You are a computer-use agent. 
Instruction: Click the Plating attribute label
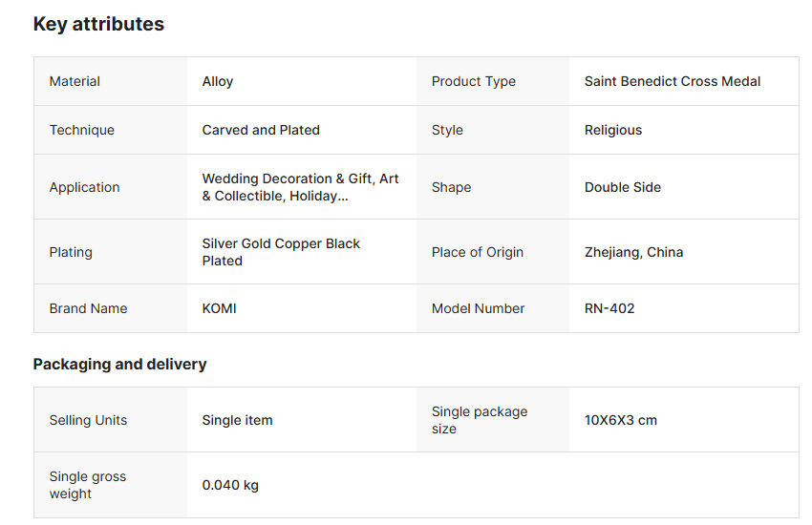click(x=71, y=253)
